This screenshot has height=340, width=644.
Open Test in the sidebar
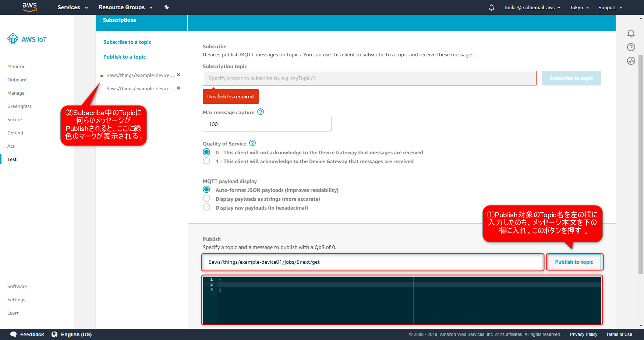click(12, 160)
